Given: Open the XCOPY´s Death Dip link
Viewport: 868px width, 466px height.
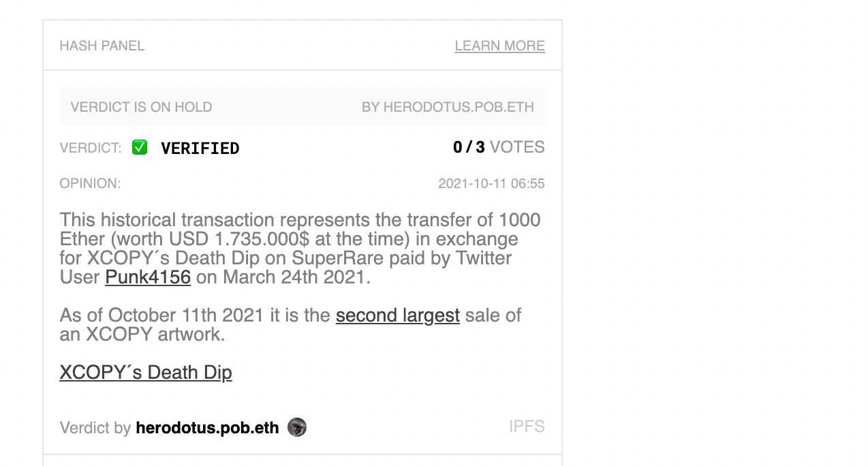Looking at the screenshot, I should [x=146, y=373].
